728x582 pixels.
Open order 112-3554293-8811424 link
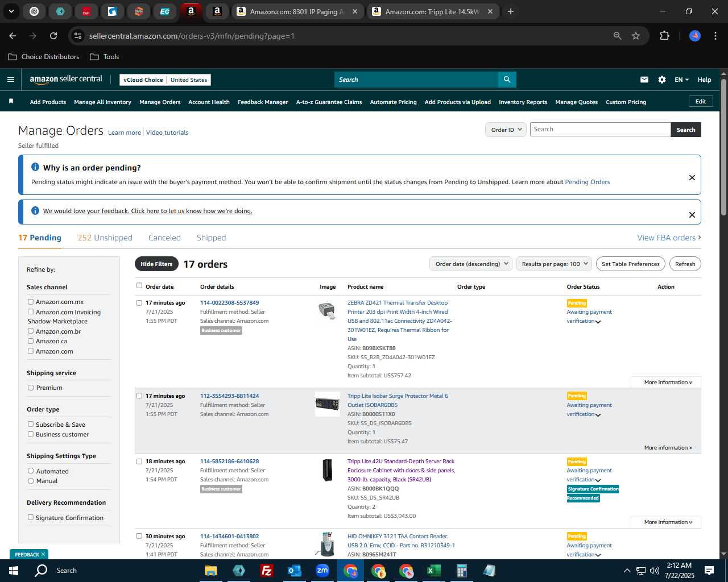[229, 396]
